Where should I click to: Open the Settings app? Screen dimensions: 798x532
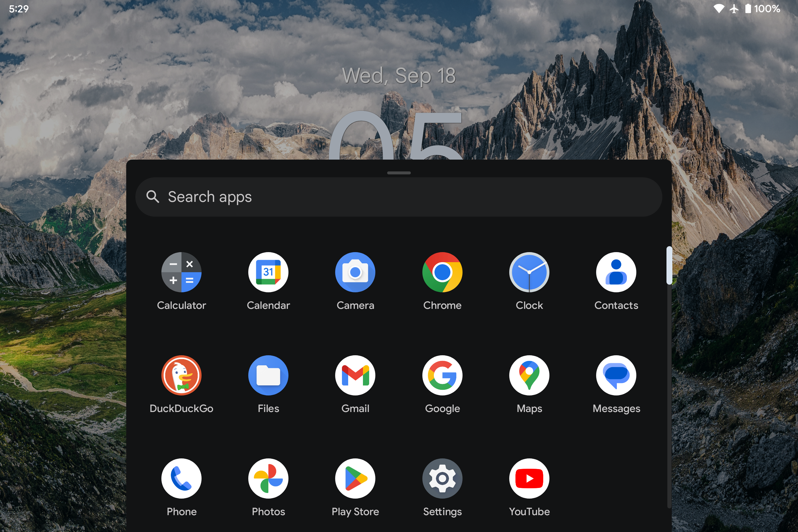tap(442, 479)
